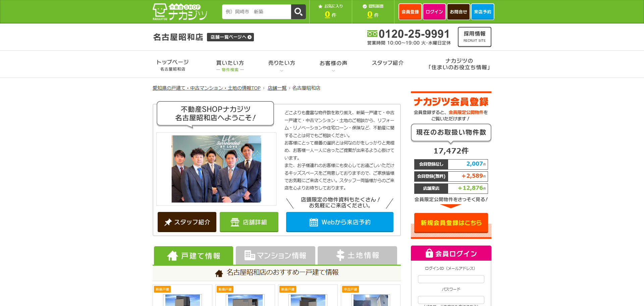The height and width of the screenshot is (306, 644).
Task: Click the Nakajitsu logo in header
Action: click(180, 12)
